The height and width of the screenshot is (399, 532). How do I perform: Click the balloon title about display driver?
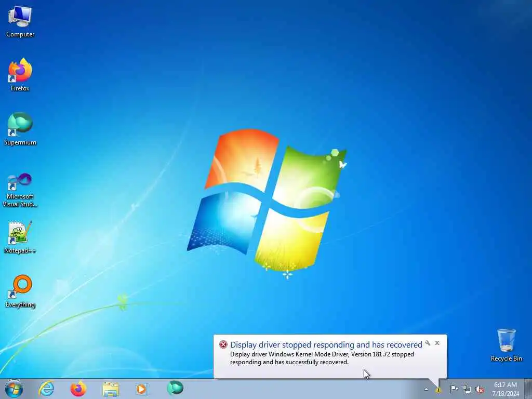326,345
